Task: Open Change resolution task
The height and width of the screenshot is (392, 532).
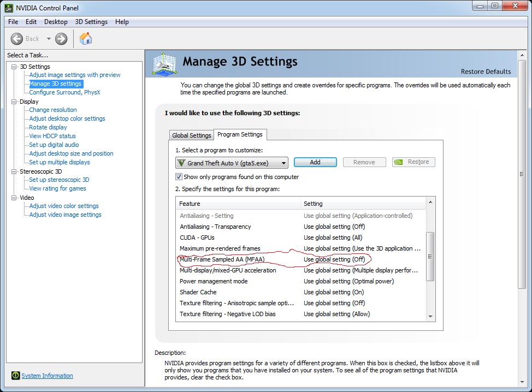Action: pyautogui.click(x=53, y=110)
